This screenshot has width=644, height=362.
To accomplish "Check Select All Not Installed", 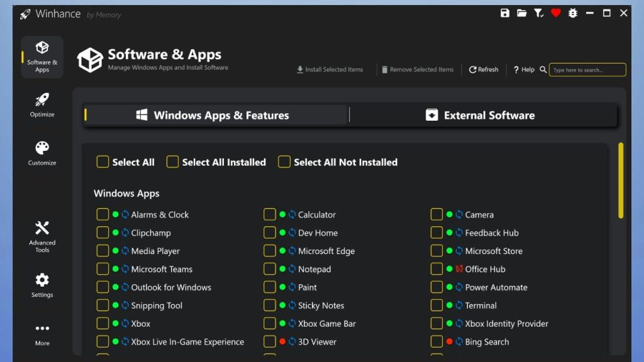I will point(284,162).
